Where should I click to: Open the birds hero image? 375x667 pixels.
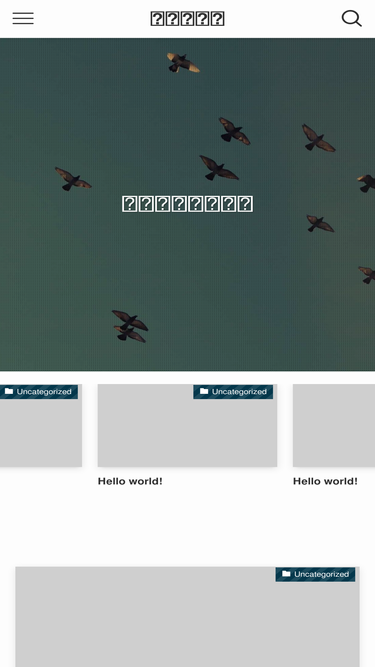[x=188, y=205]
